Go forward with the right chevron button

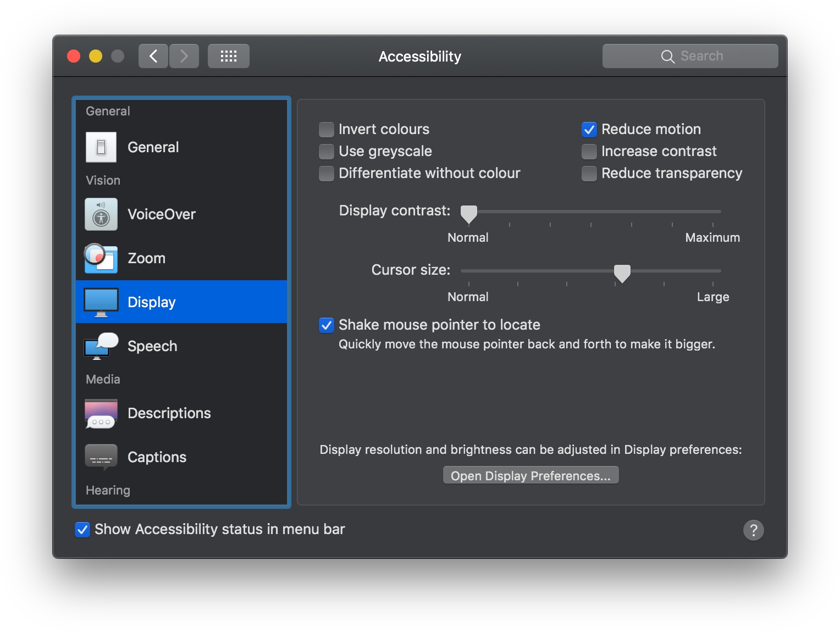pyautogui.click(x=184, y=56)
